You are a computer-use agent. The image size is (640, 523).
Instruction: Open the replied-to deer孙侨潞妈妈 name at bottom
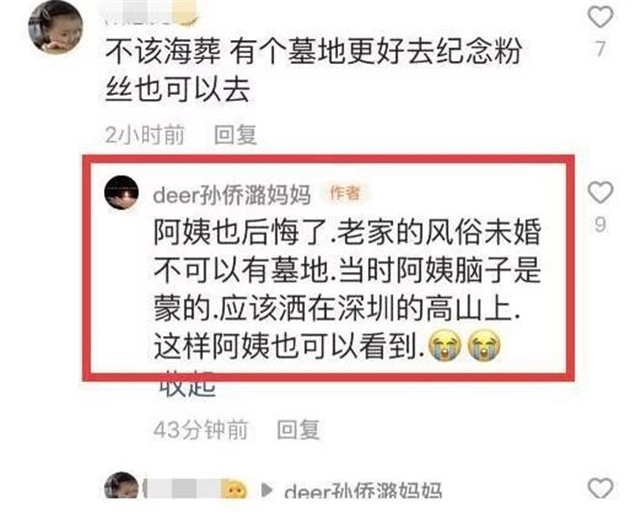pyautogui.click(x=363, y=490)
